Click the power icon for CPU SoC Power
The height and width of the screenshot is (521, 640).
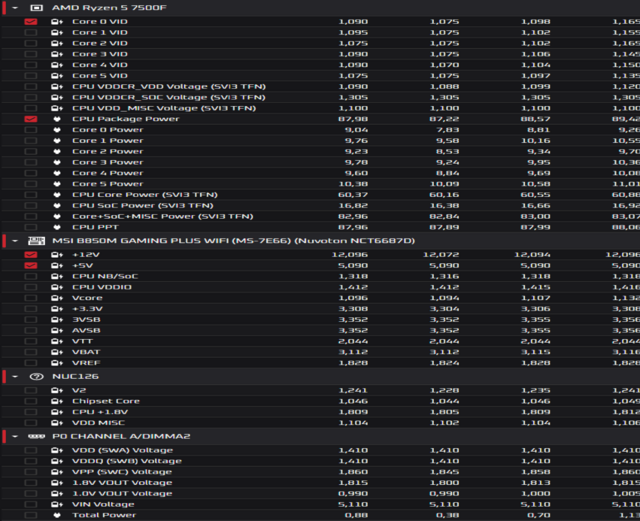pyautogui.click(x=57, y=206)
